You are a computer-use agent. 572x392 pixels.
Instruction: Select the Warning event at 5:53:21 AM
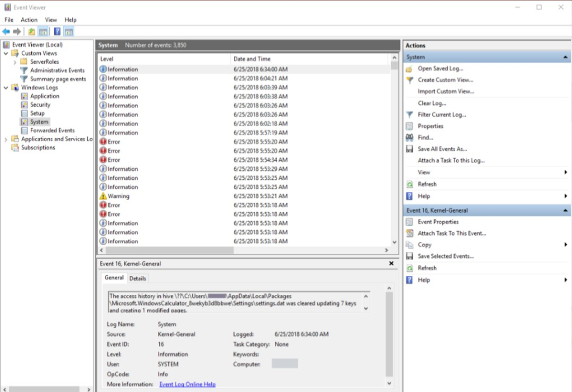(x=244, y=196)
